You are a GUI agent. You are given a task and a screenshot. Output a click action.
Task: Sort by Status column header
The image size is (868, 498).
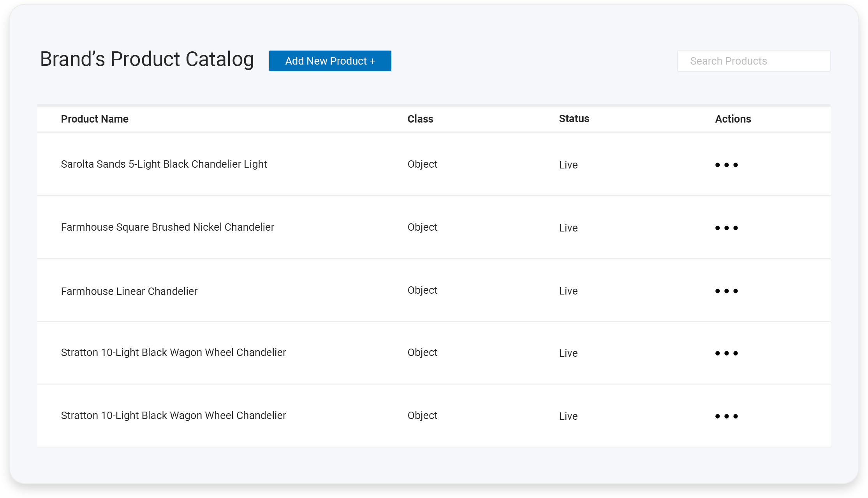click(x=574, y=119)
